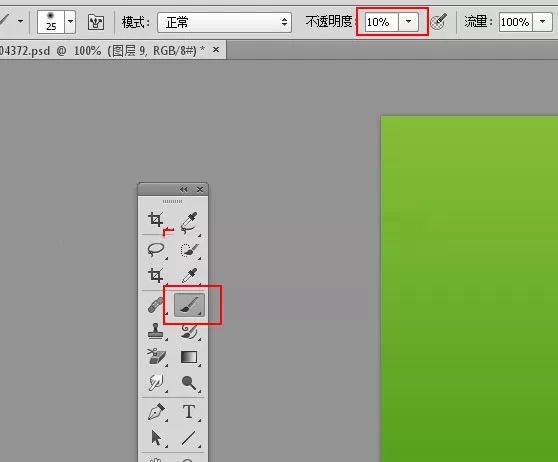This screenshot has width=558, height=462.
Task: Select the Path Selection arrow tool
Action: [156, 438]
